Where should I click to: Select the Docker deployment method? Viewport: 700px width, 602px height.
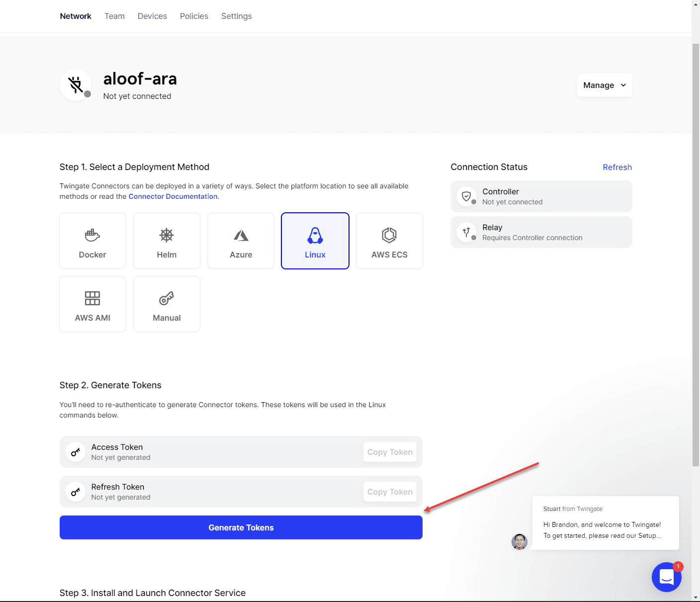[92, 241]
